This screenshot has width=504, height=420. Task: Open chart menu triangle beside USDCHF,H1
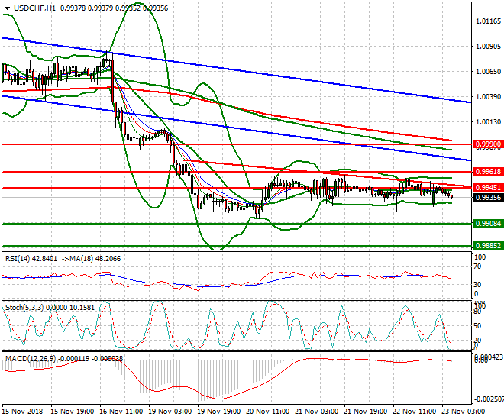point(8,8)
